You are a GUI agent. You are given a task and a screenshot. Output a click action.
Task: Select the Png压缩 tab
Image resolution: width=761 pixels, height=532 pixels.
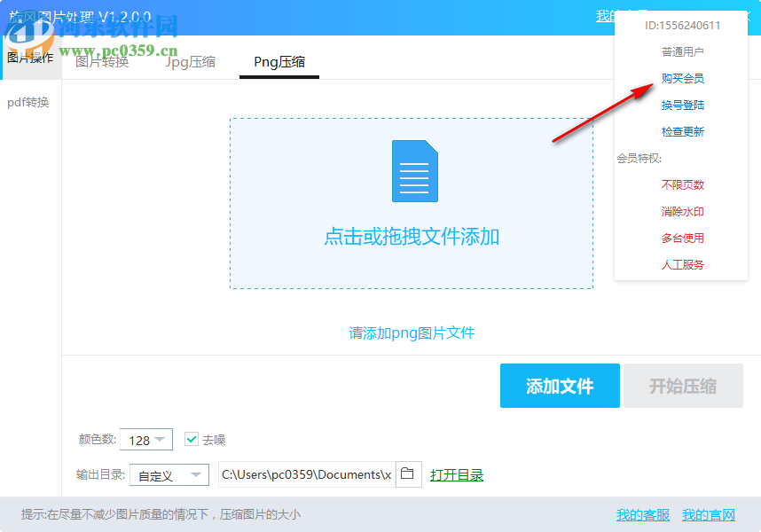pyautogui.click(x=279, y=63)
